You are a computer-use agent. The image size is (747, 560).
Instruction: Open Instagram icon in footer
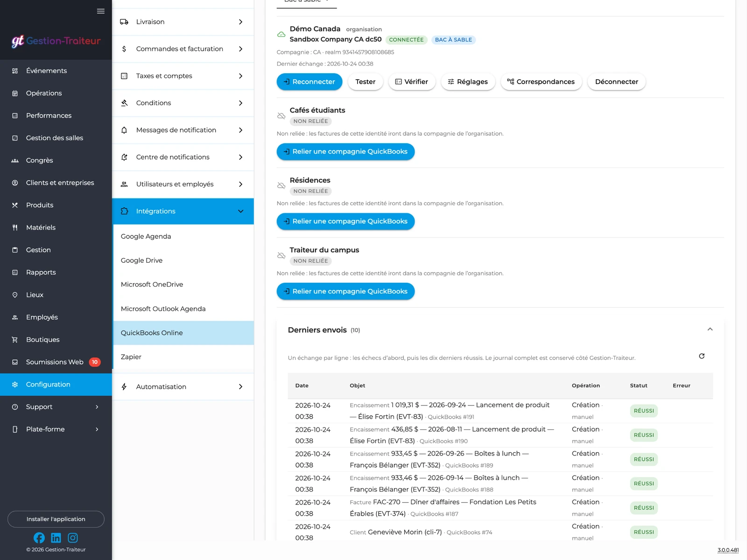(73, 538)
